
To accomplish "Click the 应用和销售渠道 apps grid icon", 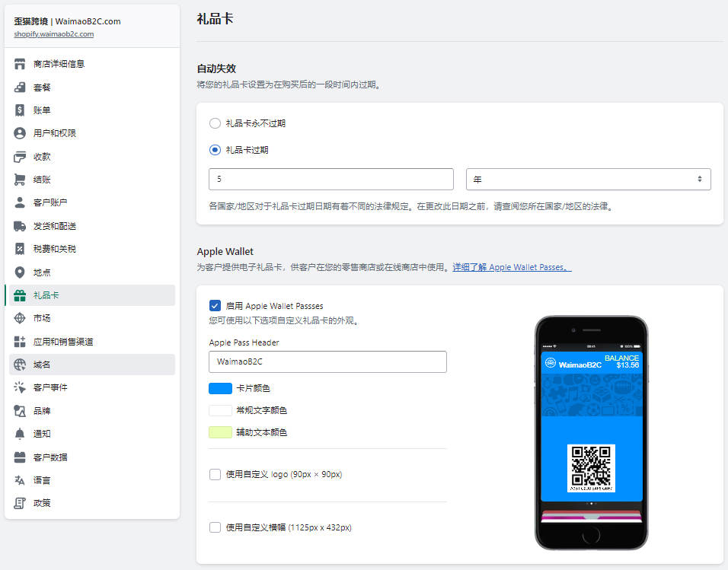I will click(x=20, y=342).
